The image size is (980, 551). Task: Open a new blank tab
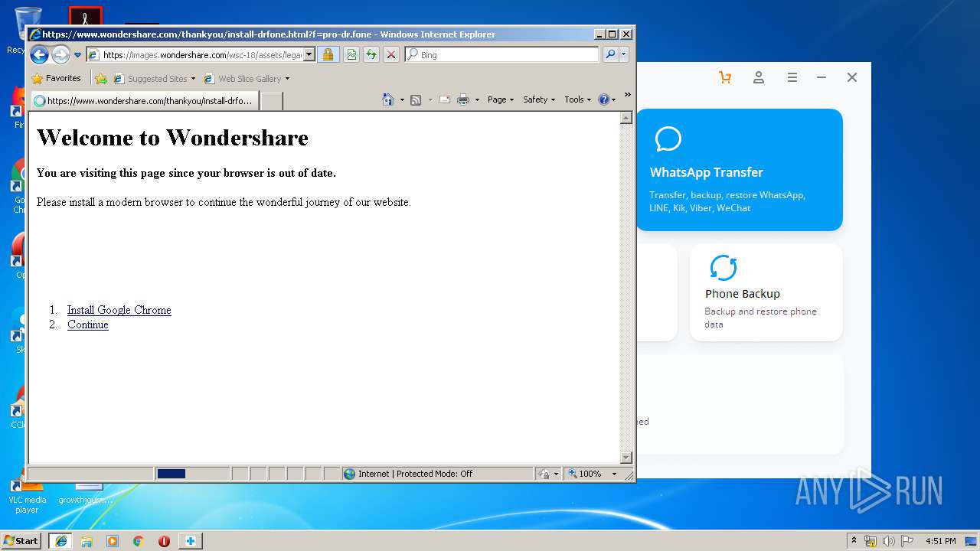[272, 100]
